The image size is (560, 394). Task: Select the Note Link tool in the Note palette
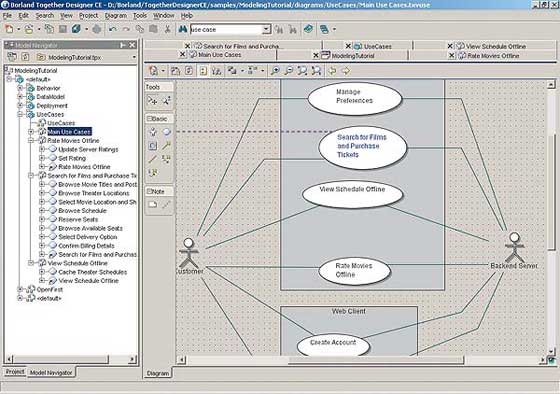166,205
